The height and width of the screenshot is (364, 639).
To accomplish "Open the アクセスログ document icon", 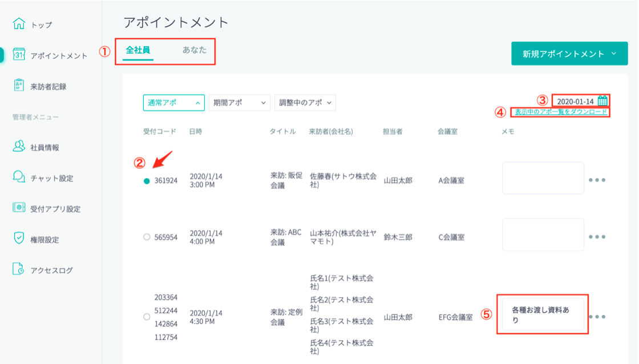I will click(19, 270).
